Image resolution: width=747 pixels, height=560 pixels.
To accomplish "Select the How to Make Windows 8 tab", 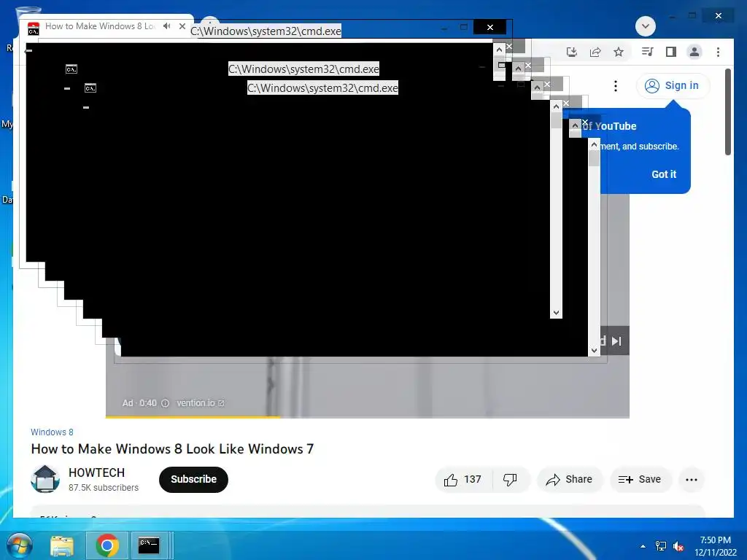I will [x=100, y=26].
